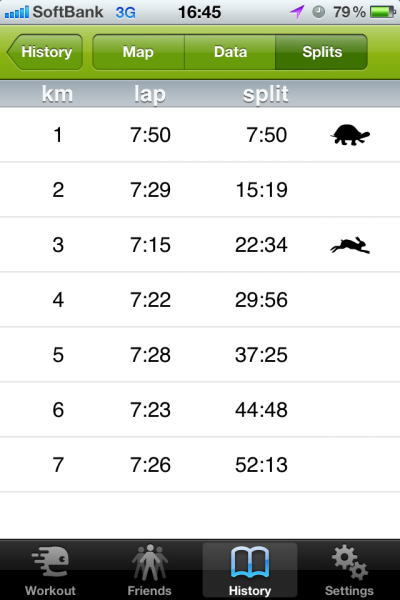Switch to the Data segment
Screen dimensions: 400x600
click(x=230, y=52)
